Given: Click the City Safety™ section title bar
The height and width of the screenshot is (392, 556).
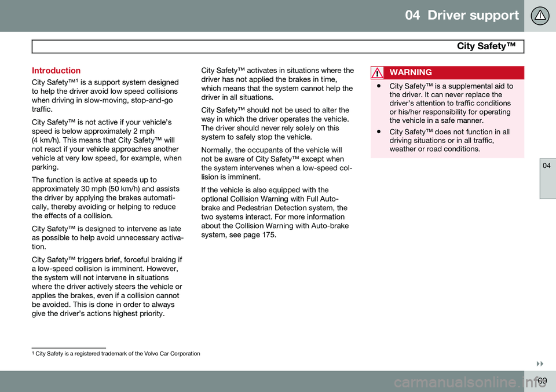Looking at the screenshot, I should pos(277,46).
